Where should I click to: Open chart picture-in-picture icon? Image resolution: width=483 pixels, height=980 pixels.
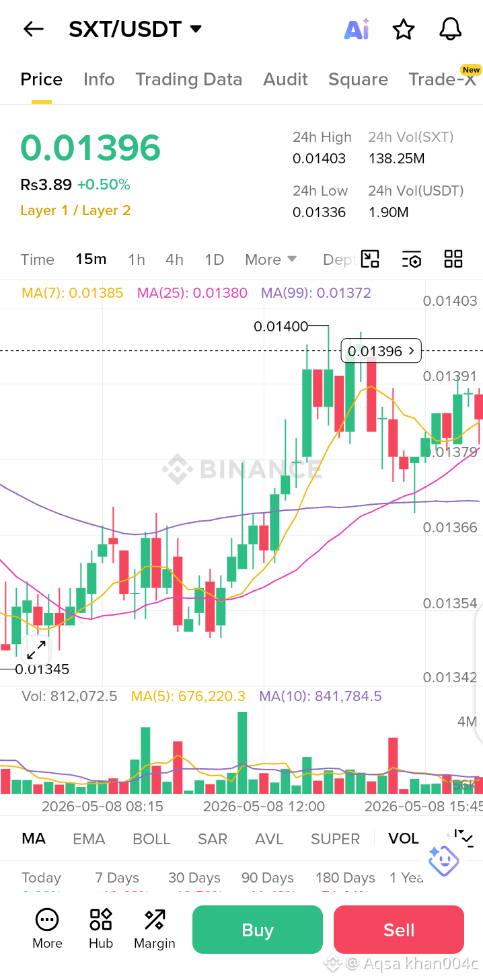coord(370,259)
